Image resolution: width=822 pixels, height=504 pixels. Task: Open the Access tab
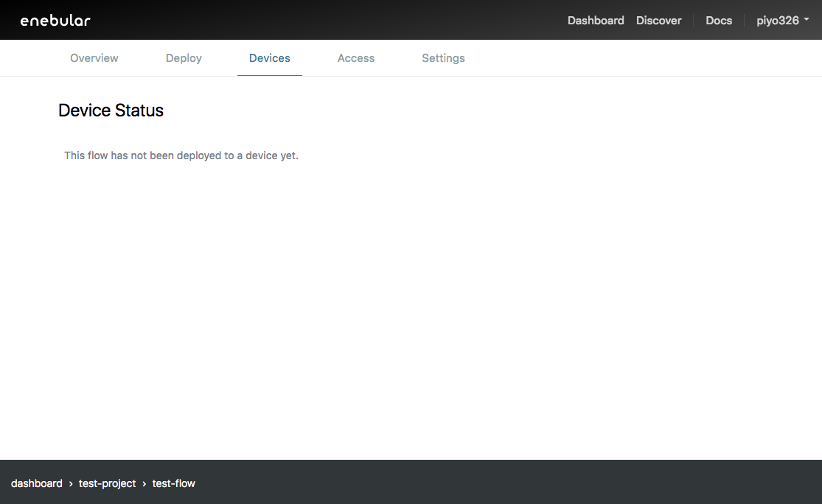coord(356,58)
